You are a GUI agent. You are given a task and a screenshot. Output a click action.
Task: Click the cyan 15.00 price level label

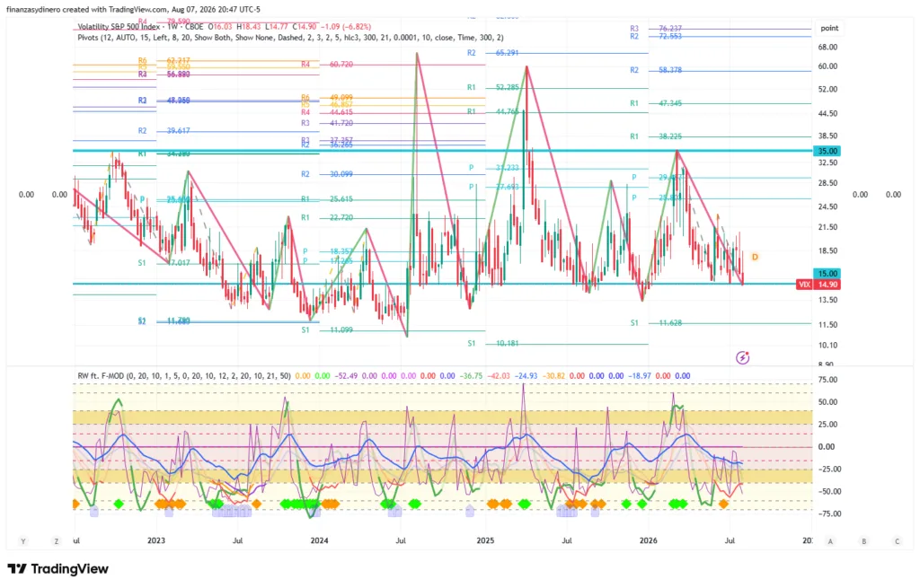coord(827,273)
